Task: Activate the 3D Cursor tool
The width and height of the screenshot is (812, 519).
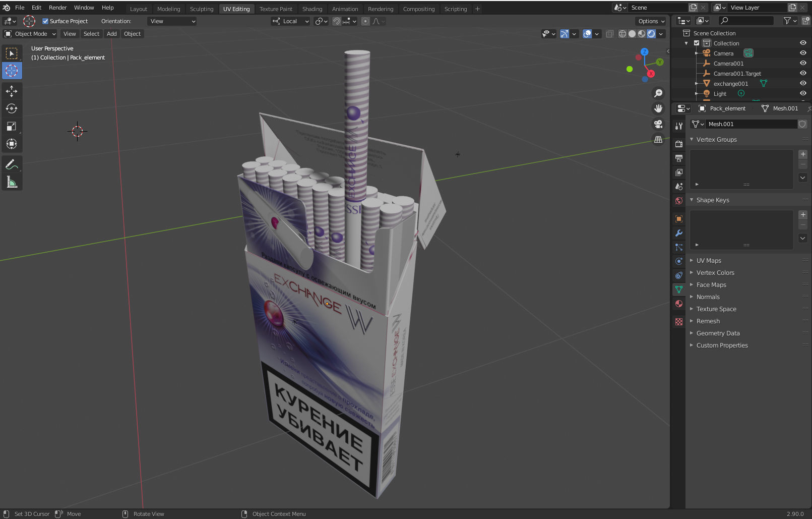Action: [12, 71]
